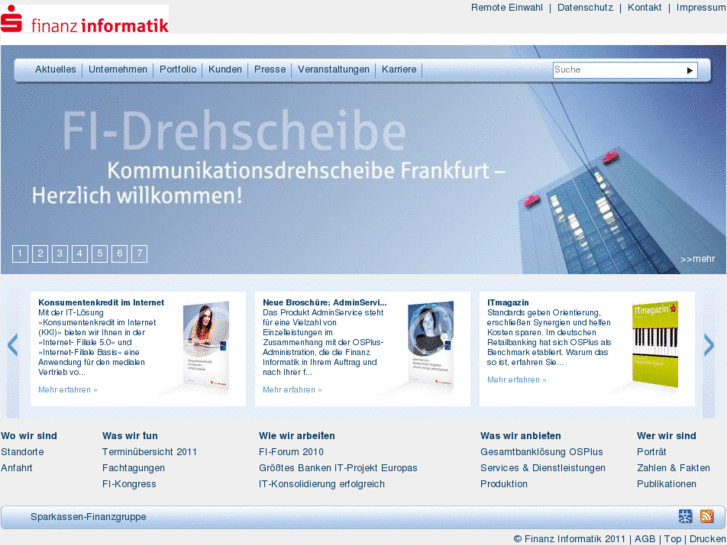727x545 pixels.
Task: Open Remote Einwahl link
Action: coord(507,7)
